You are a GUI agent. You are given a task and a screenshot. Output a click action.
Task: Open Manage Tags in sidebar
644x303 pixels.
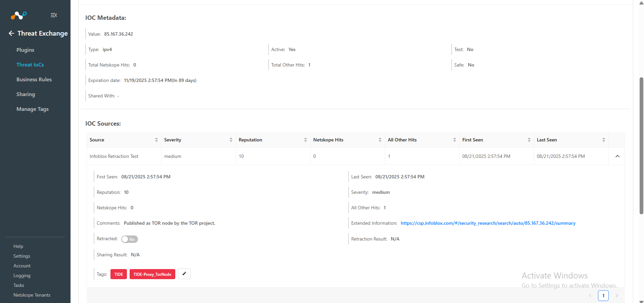pos(33,109)
